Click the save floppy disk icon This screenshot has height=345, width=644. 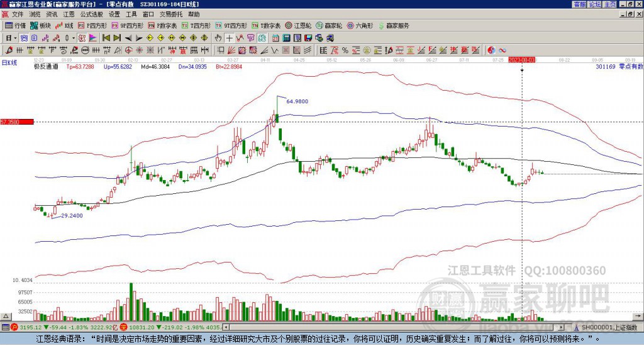point(308,38)
